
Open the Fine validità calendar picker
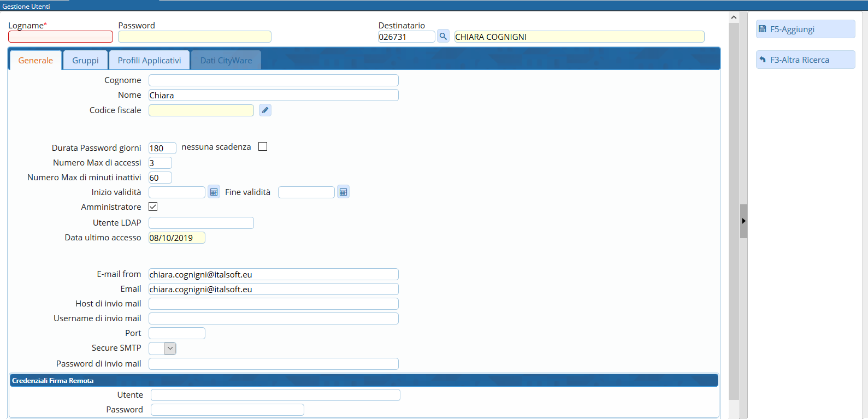point(343,192)
